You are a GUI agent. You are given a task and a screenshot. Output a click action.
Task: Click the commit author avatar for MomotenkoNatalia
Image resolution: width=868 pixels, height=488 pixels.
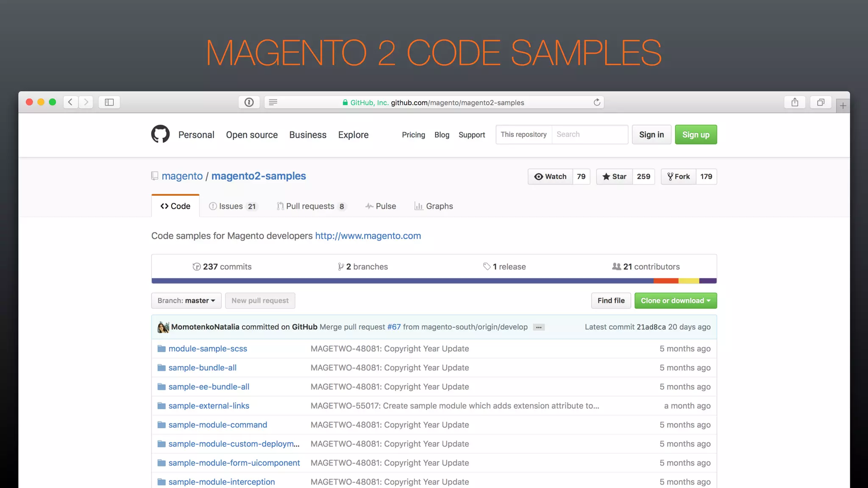[x=163, y=327]
